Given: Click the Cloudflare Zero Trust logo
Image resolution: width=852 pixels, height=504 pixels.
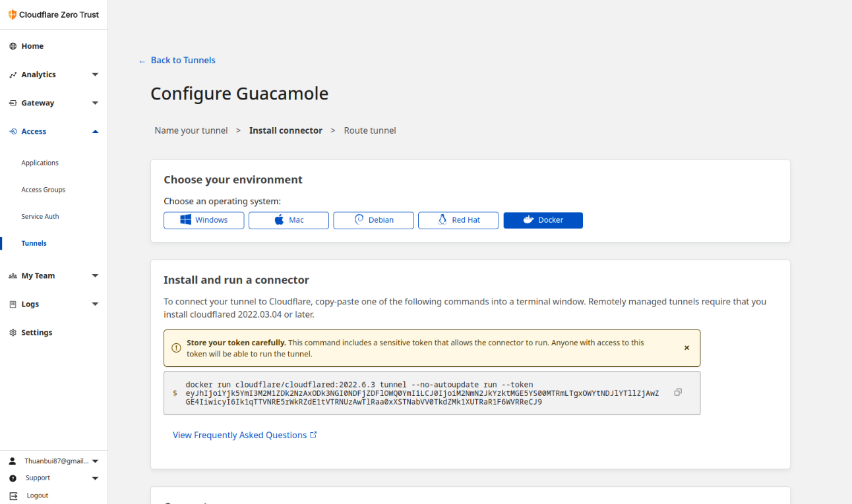Looking at the screenshot, I should pyautogui.click(x=13, y=14).
